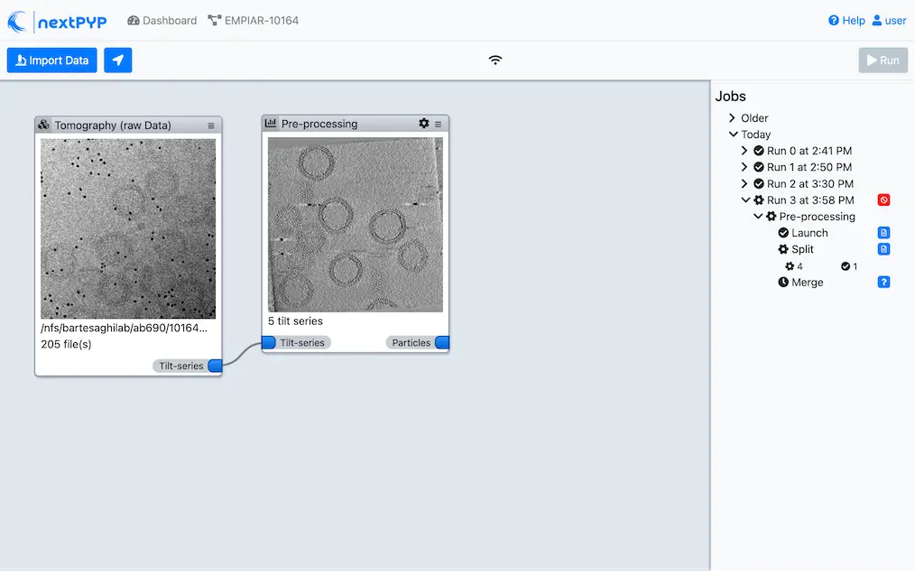View the Launch log file icon
Screen dimensions: 924x576
882,232
